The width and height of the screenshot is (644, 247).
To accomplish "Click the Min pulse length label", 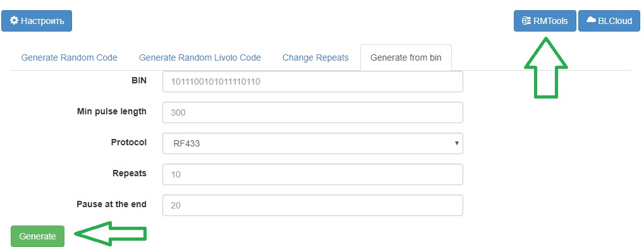I will [x=111, y=111].
